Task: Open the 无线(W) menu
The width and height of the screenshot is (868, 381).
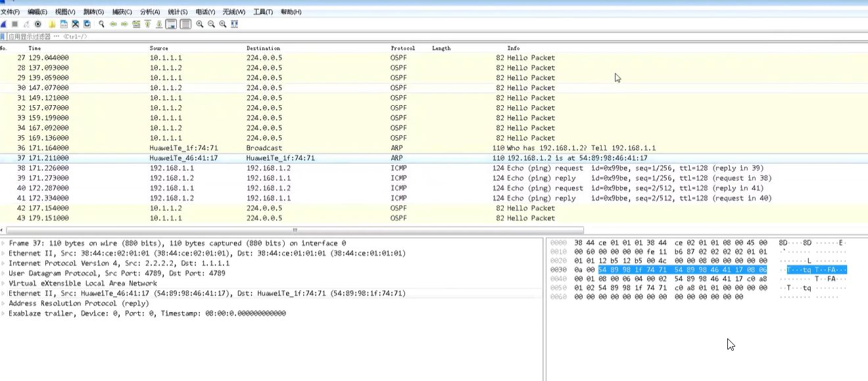Action: coord(234,12)
